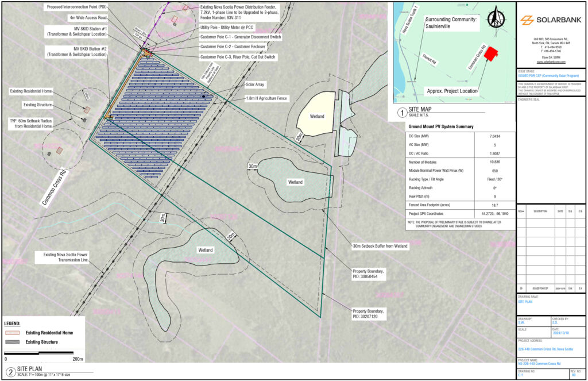
Task: Click the Engineer's Seal box
Action: [551, 150]
